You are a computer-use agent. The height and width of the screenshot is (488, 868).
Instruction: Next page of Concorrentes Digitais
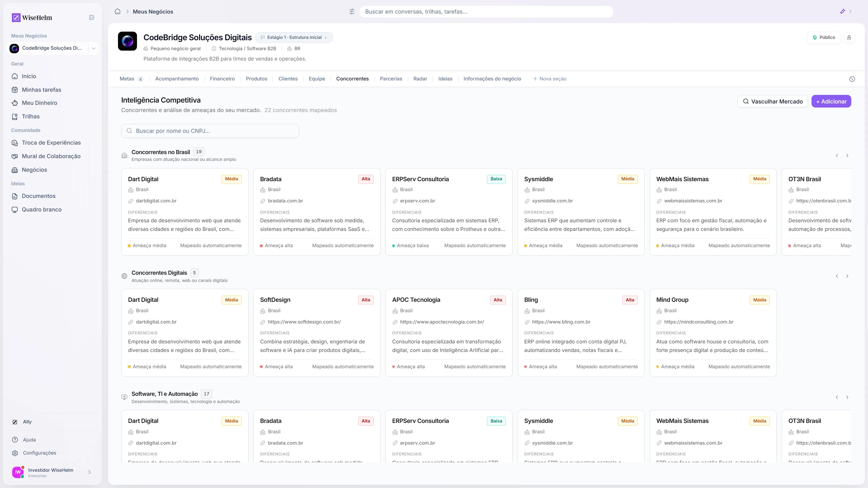(x=847, y=276)
